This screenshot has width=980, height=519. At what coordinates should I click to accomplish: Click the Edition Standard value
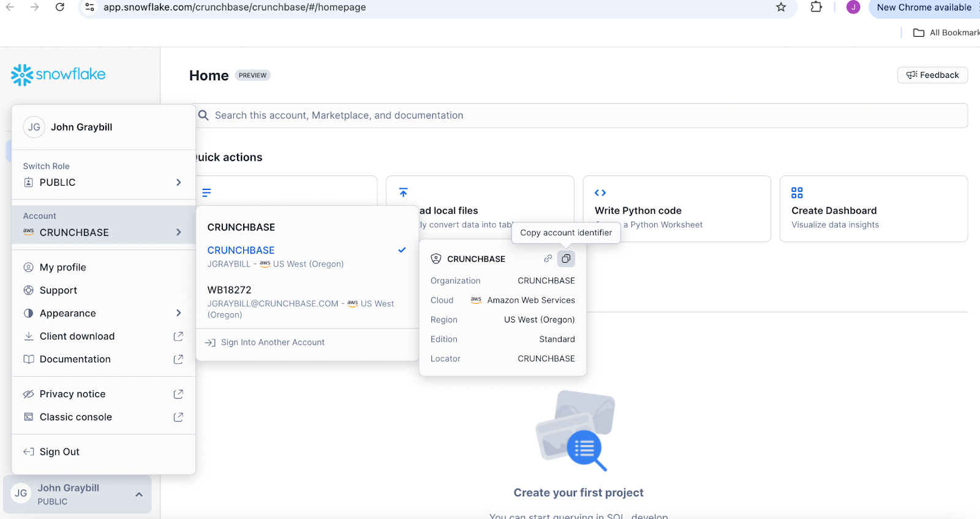(557, 339)
